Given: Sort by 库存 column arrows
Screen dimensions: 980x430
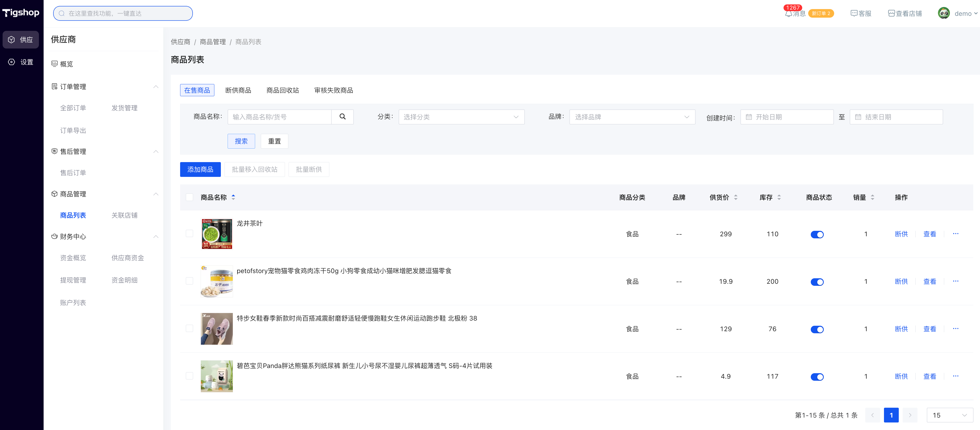Looking at the screenshot, I should tap(779, 197).
